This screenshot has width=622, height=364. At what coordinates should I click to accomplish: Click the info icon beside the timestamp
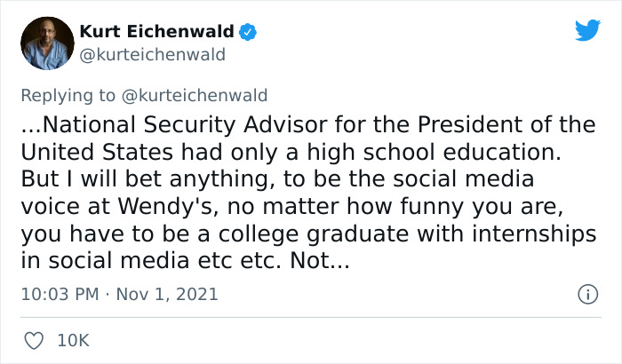pos(586,294)
